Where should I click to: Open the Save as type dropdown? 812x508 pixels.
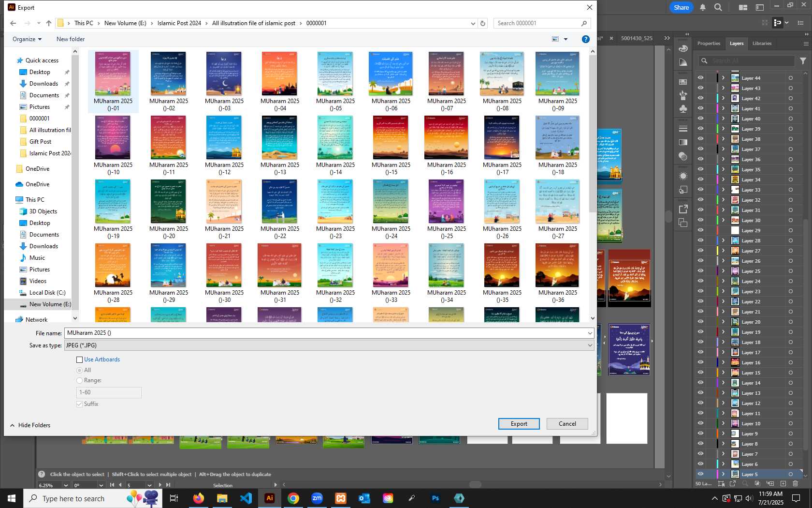(x=590, y=345)
